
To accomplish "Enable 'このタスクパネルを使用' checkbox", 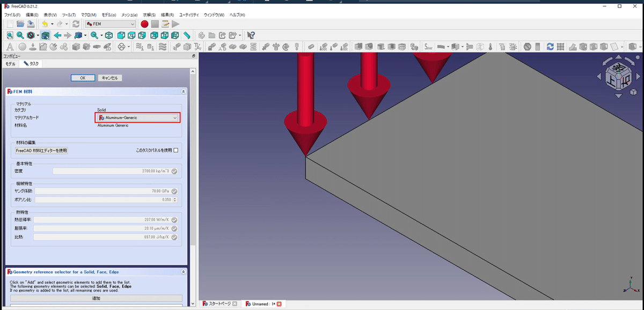I will pyautogui.click(x=175, y=150).
